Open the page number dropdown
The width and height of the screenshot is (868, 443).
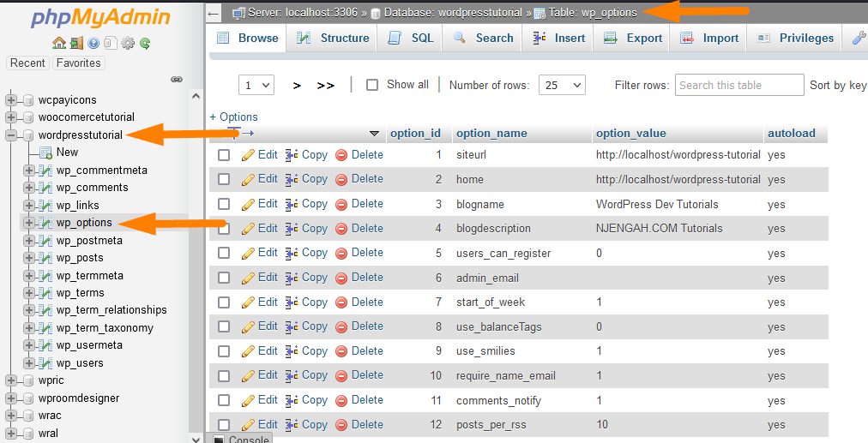tap(256, 85)
